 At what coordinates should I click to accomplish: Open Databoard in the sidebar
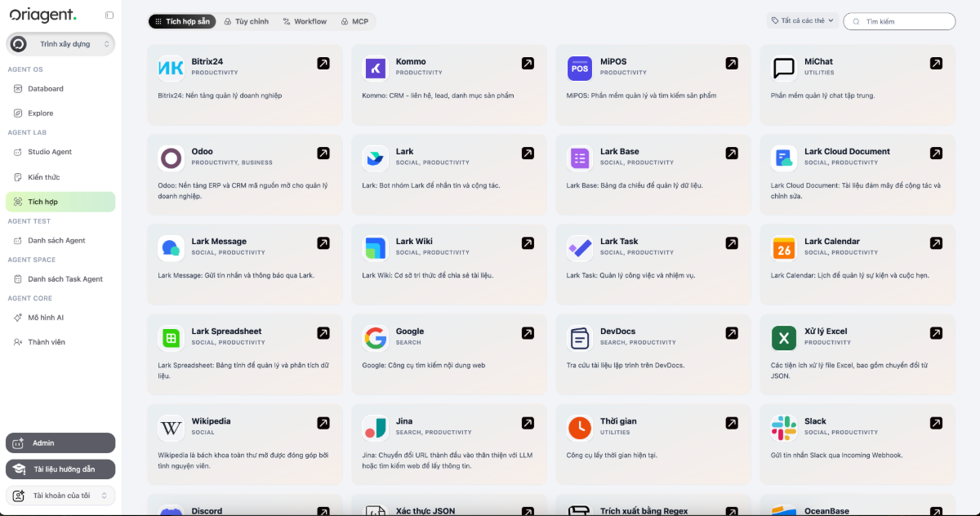click(60, 88)
